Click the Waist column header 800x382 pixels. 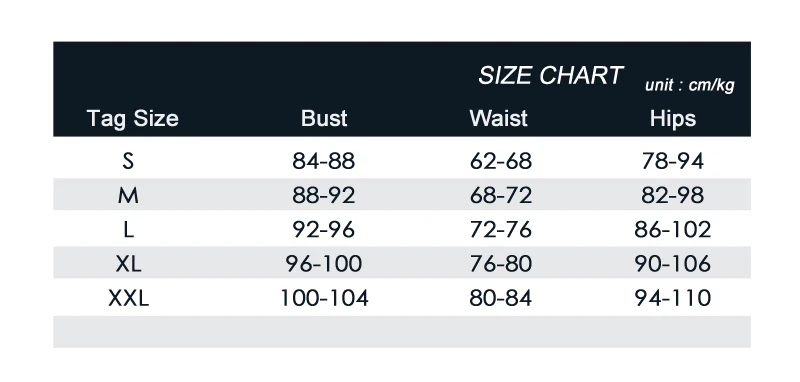point(498,118)
